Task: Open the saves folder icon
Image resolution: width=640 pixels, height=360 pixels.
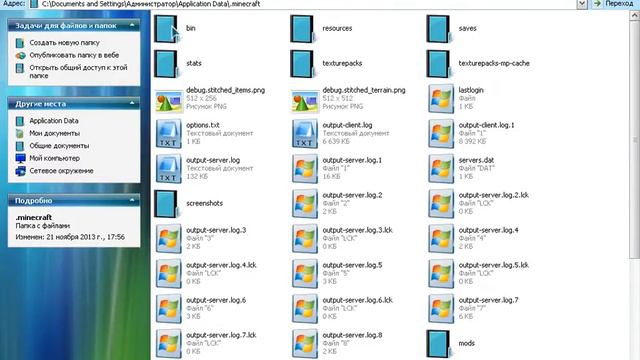Action: tap(438, 29)
